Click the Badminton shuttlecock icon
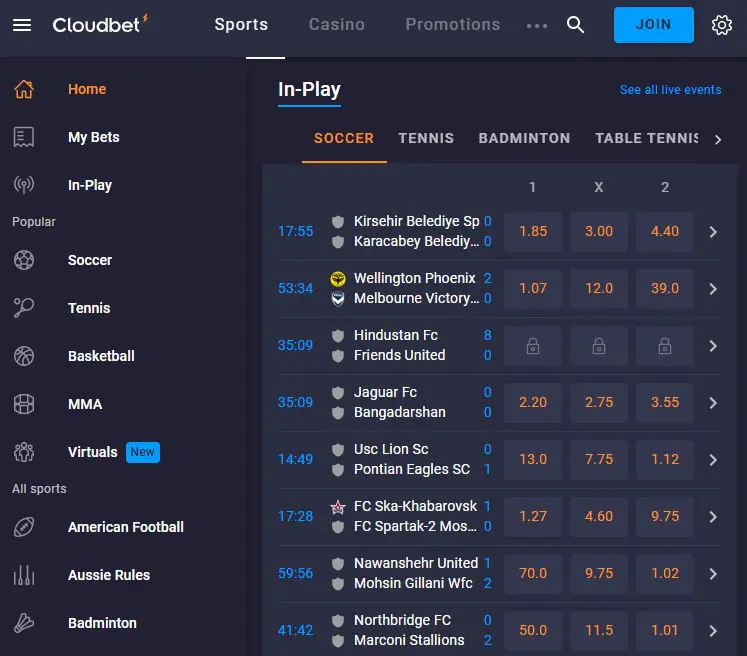 [24, 623]
